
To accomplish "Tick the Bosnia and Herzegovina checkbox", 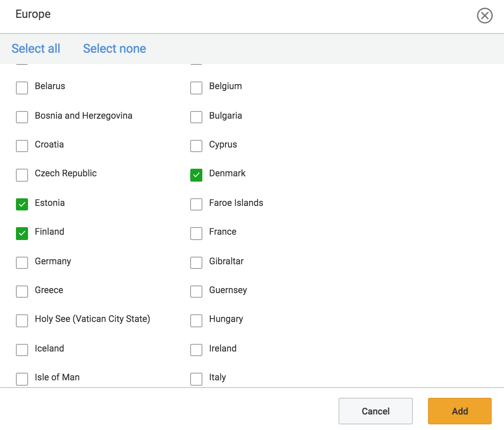I will tap(22, 117).
